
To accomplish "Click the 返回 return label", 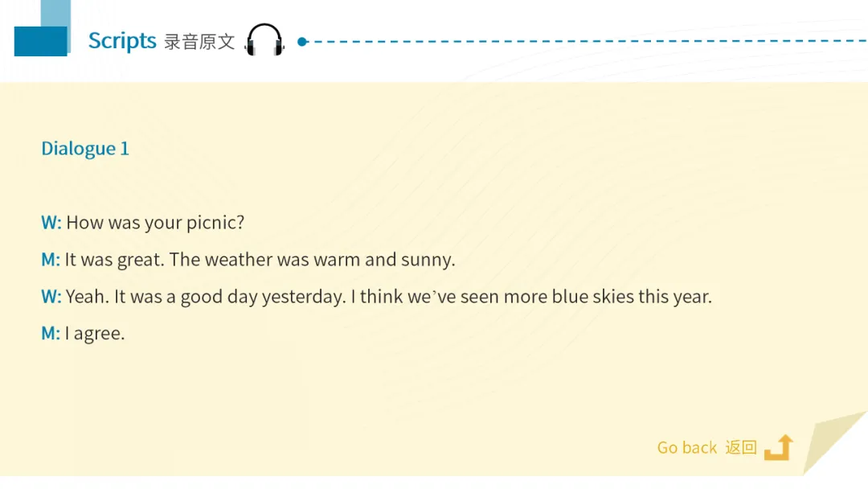I will [741, 448].
